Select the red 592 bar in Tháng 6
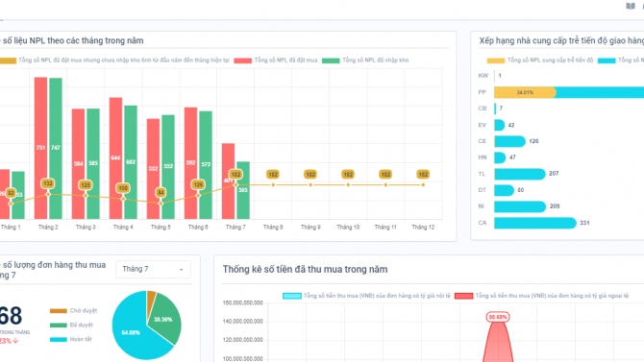Viewport: 644px width, 362px height. 191,163
